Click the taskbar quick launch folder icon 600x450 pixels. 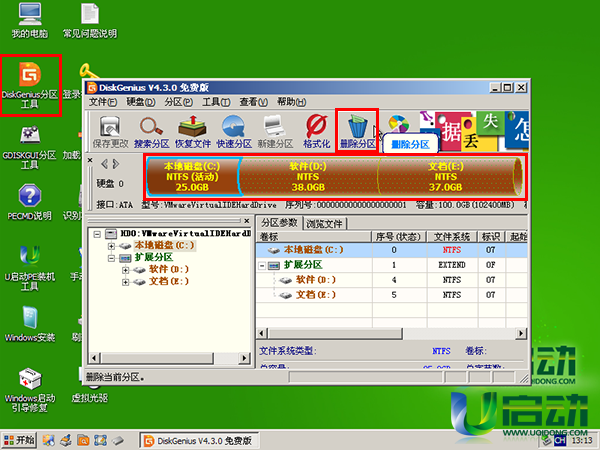click(83, 440)
